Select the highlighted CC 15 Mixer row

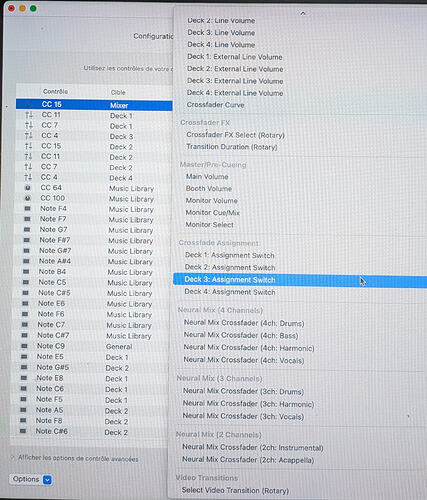click(x=94, y=105)
